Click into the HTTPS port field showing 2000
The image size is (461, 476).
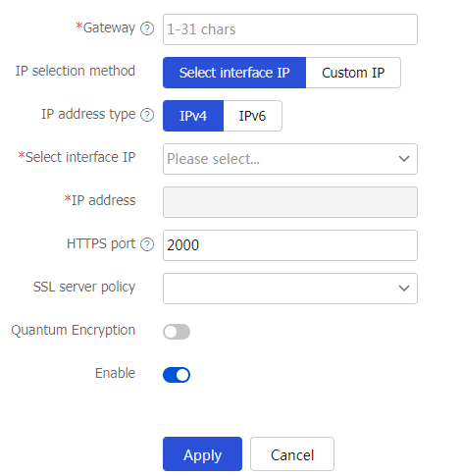pos(290,245)
